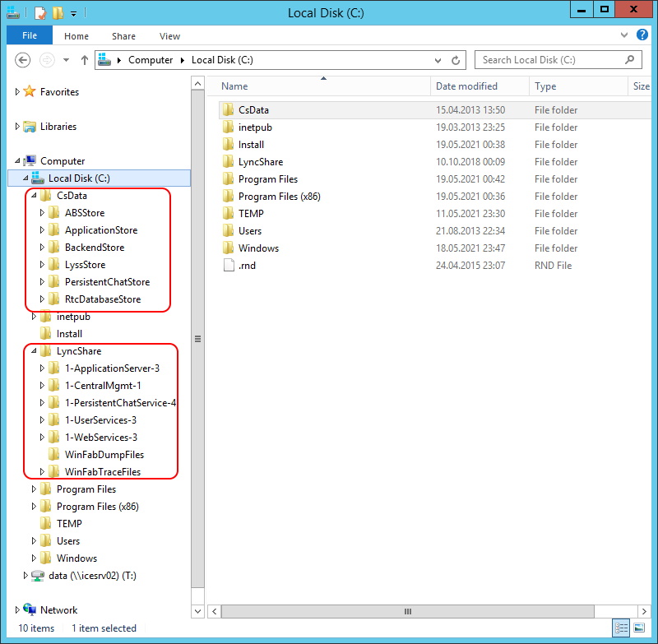Click the search magnifier icon
The height and width of the screenshot is (644, 658).
[x=629, y=59]
